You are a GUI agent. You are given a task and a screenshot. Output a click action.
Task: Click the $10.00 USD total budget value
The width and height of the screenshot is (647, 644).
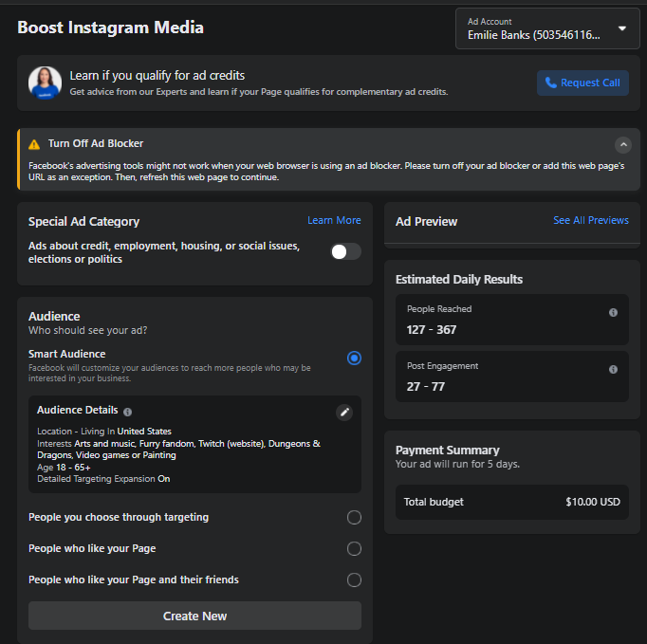tap(593, 502)
